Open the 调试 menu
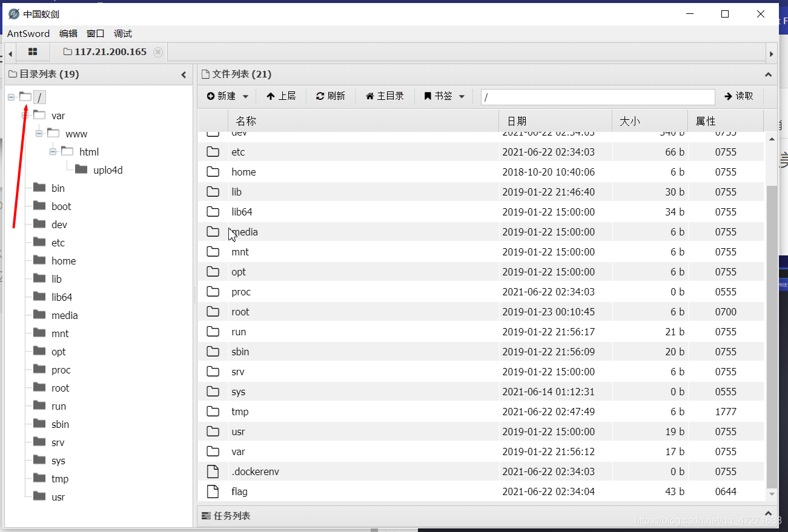Viewport: 788px width, 532px height. point(123,34)
